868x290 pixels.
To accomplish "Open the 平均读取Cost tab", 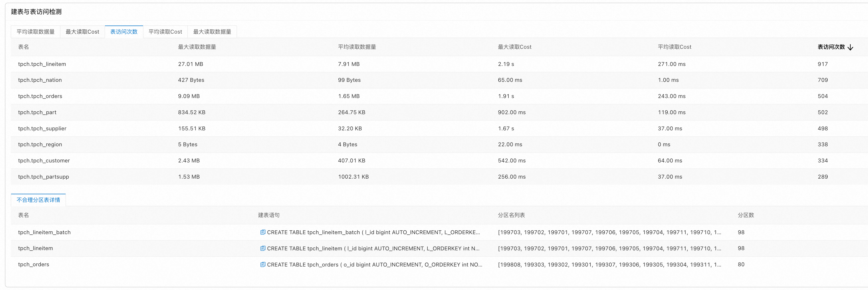I will [165, 32].
